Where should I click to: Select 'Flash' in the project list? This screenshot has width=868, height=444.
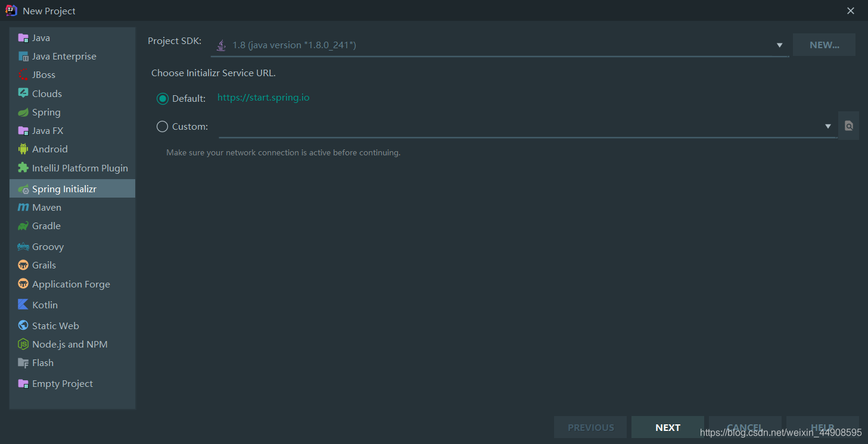coord(72,362)
